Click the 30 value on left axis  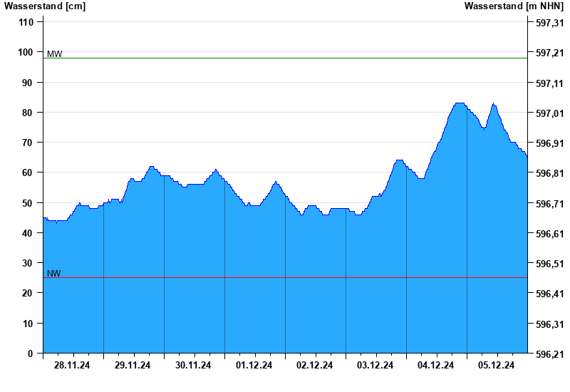pos(28,263)
